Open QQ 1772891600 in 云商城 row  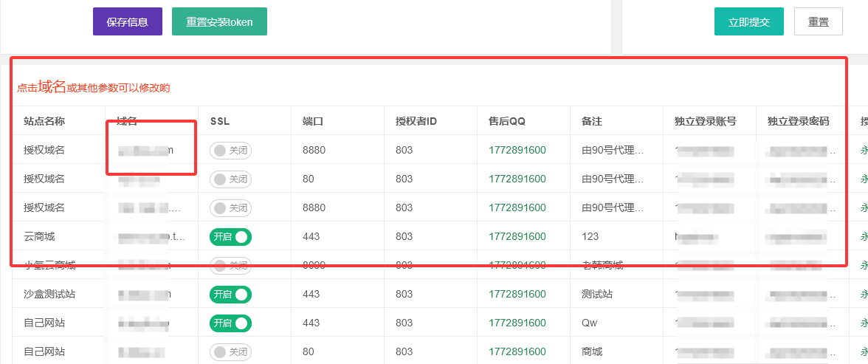point(517,236)
